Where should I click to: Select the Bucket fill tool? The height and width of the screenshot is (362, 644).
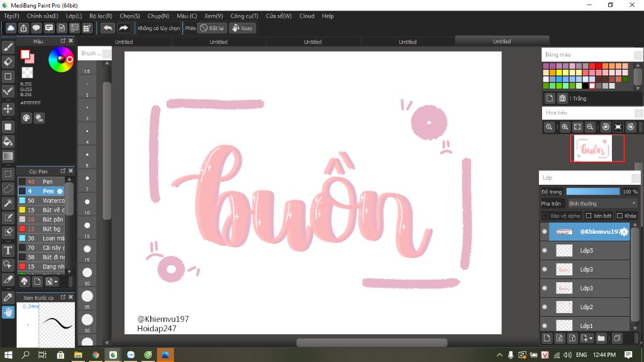tap(8, 141)
